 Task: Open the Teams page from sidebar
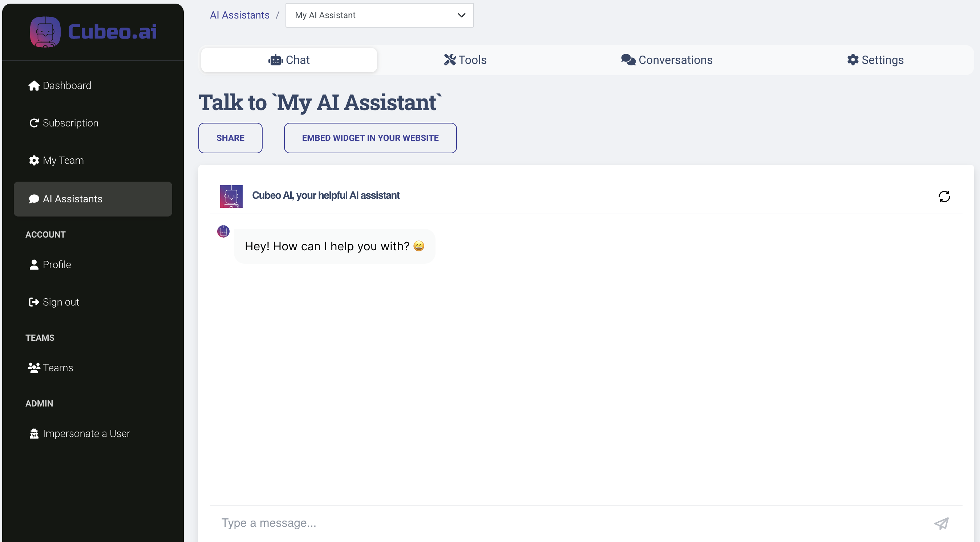(57, 368)
